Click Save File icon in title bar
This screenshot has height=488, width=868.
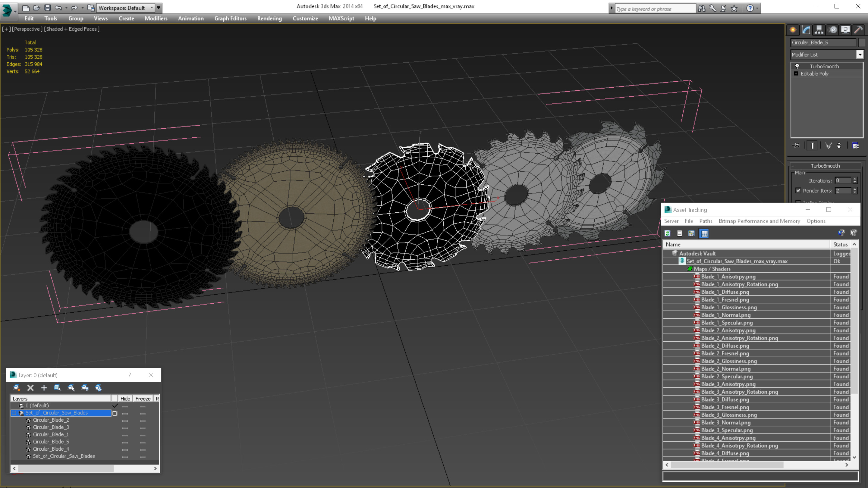pos(48,8)
